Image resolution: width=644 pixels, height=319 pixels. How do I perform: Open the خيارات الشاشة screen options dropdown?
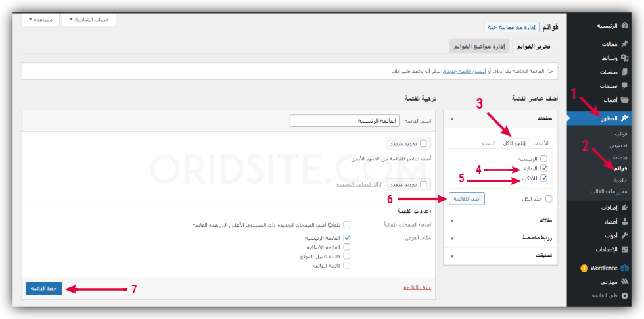(x=89, y=19)
